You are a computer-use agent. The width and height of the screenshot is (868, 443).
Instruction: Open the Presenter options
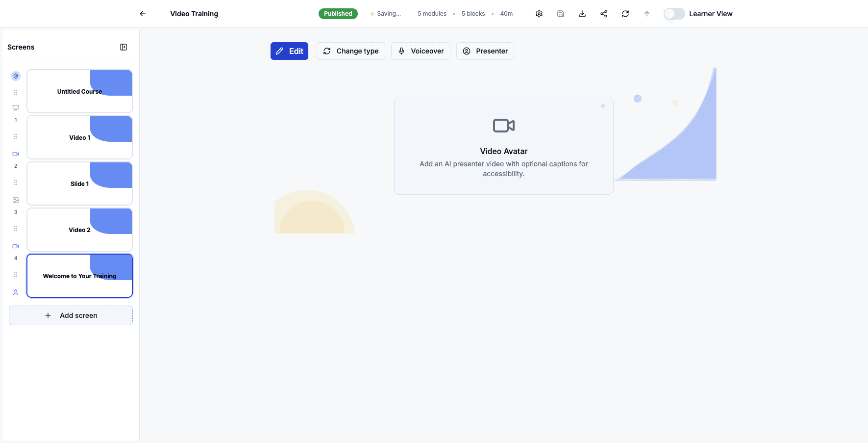[485, 51]
